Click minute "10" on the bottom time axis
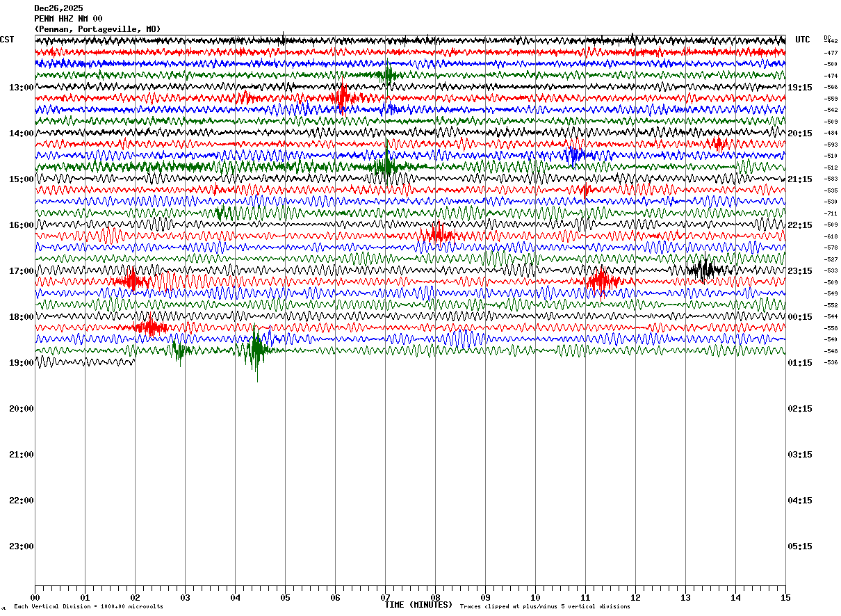 pos(535,597)
